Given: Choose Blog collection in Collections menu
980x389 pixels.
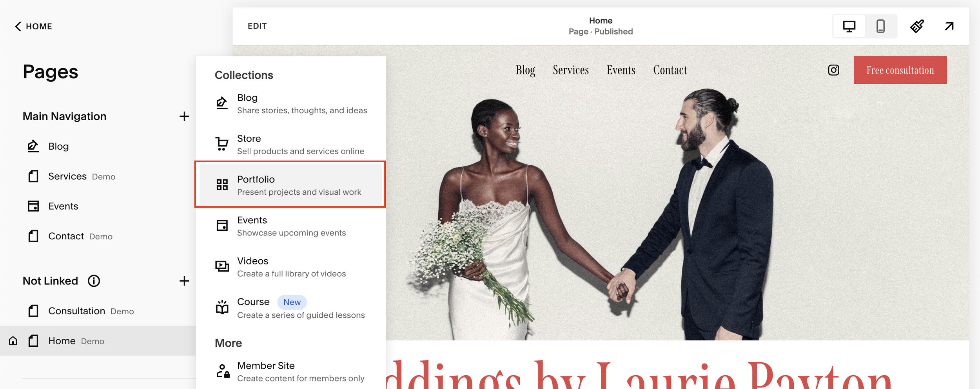Looking at the screenshot, I should click(x=290, y=104).
